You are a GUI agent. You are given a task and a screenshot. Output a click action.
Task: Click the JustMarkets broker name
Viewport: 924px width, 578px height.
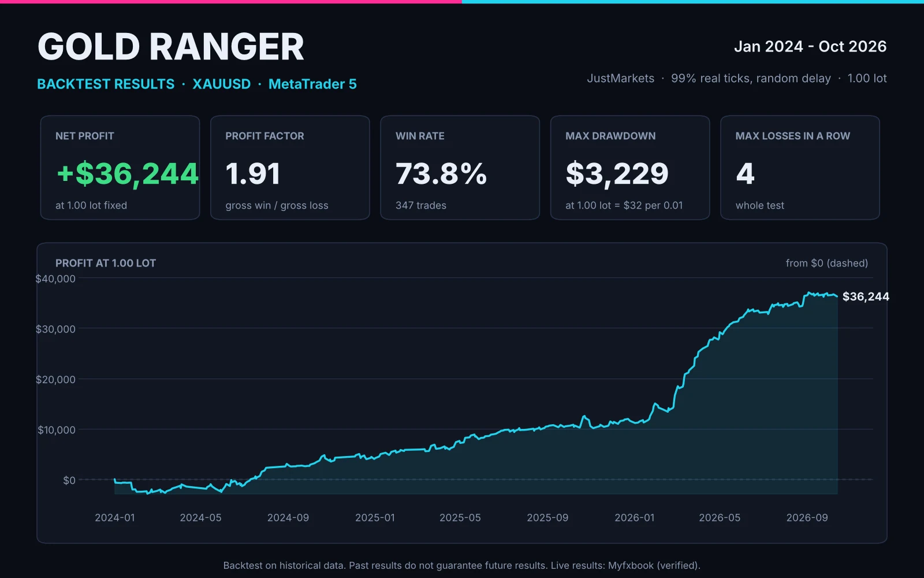(621, 78)
